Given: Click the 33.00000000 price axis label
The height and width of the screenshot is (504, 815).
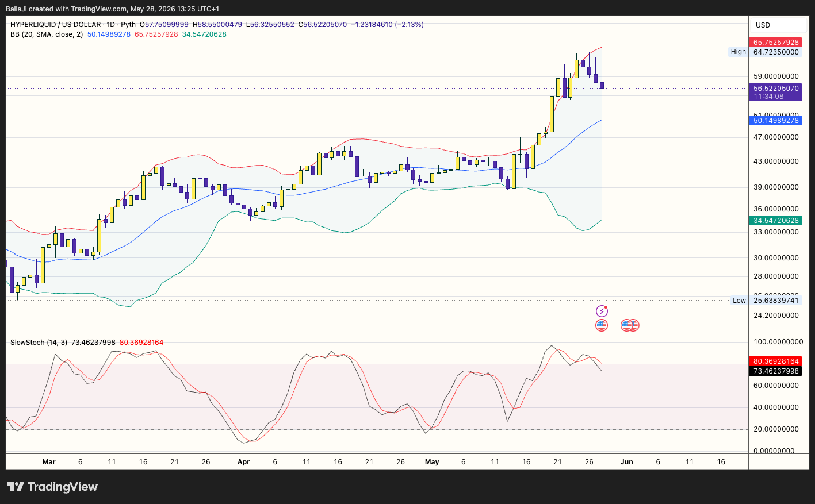Looking at the screenshot, I should (x=776, y=232).
